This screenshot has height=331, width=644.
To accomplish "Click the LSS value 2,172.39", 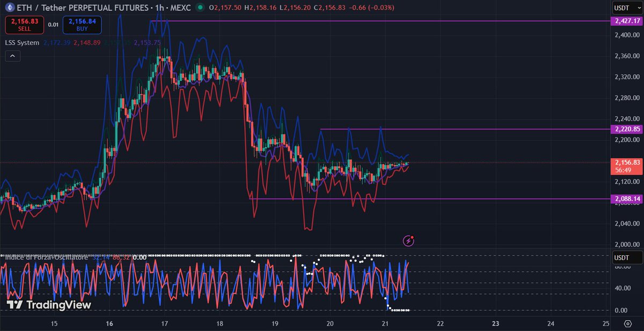I will click(x=57, y=42).
